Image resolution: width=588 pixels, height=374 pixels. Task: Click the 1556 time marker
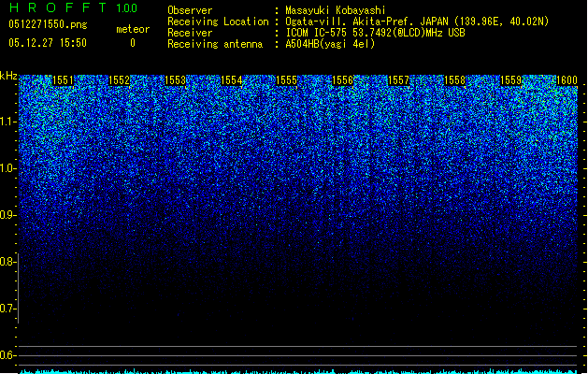[x=342, y=80]
